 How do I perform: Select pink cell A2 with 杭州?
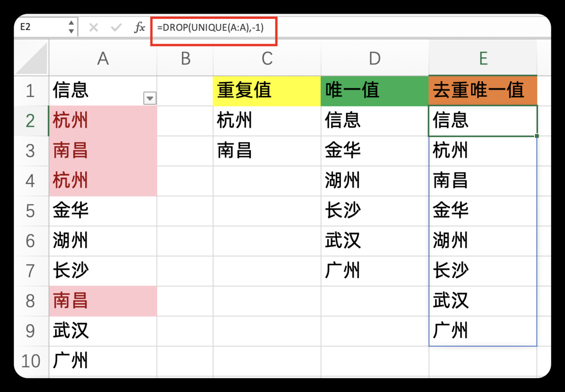pos(103,121)
